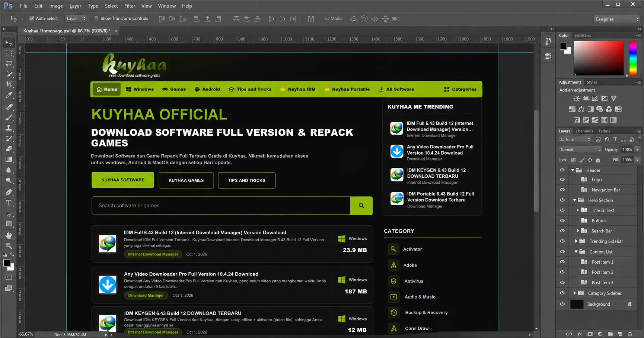Viewport: 644px width, 338px height.
Task: Hide the Post Item 2 layer
Action: pyautogui.click(x=562, y=272)
